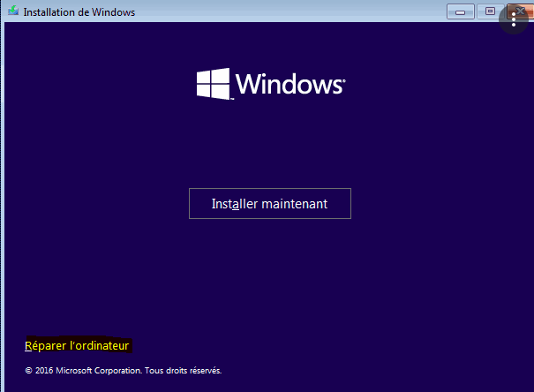The image size is (534, 392).
Task: Click the Windows setup title bar icon
Action: [13, 11]
